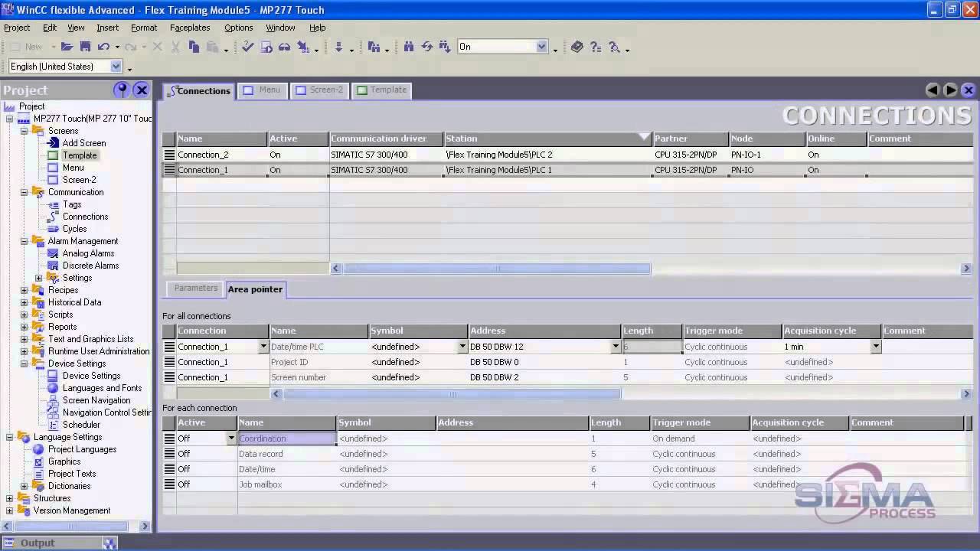Image resolution: width=980 pixels, height=551 pixels.
Task: Open the Faceplates menu
Action: [190, 28]
